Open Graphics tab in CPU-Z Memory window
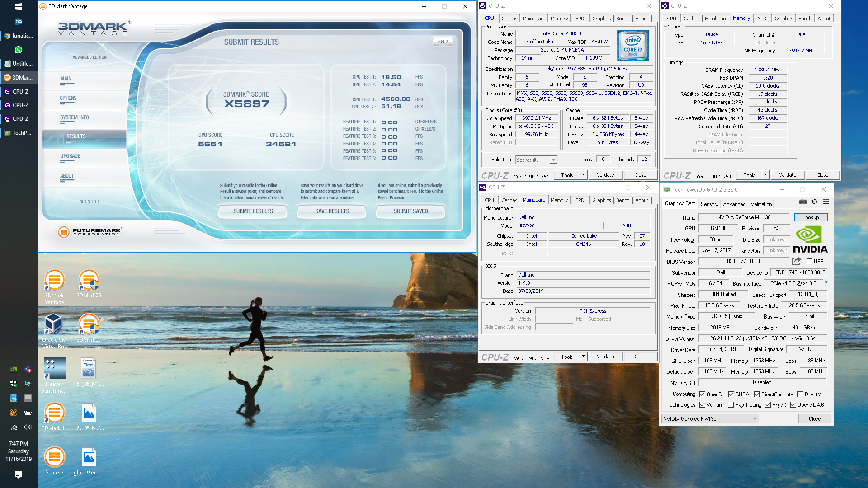868x488 pixels. point(783,19)
